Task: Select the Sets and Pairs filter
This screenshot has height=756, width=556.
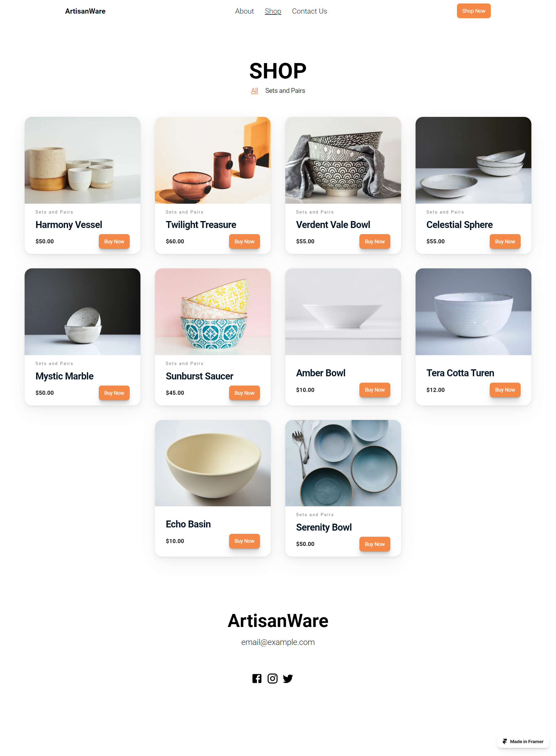Action: [x=285, y=91]
